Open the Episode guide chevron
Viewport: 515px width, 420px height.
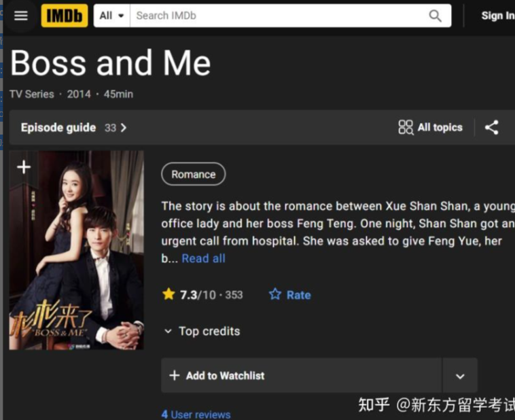(x=124, y=128)
